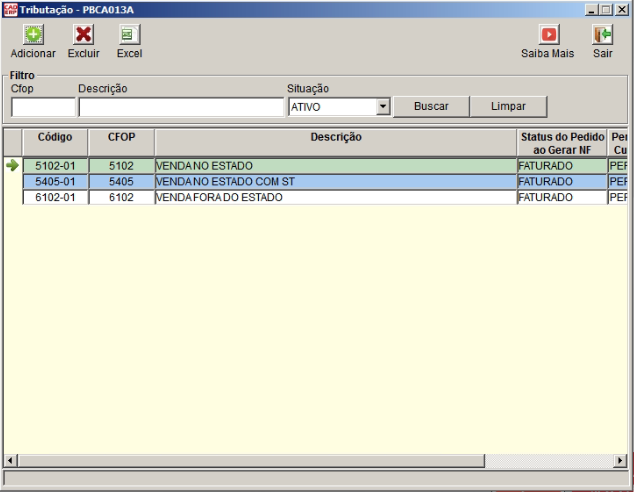
Task: Click the Adicionar green plus icon
Action: tap(33, 35)
